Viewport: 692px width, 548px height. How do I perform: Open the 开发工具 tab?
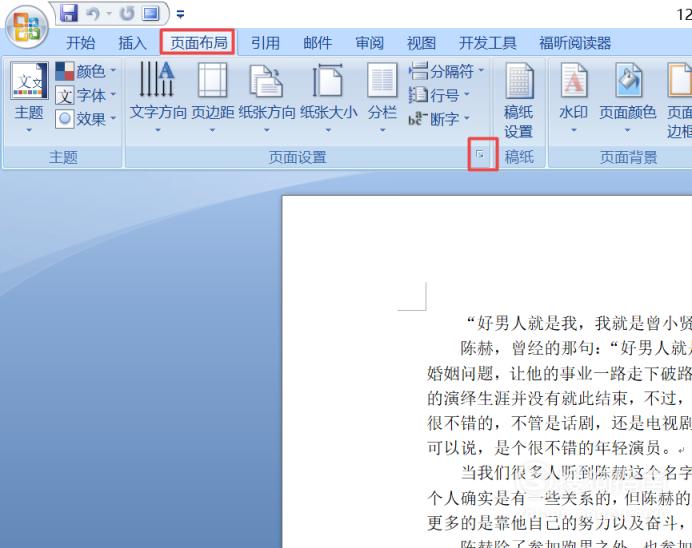click(x=488, y=43)
